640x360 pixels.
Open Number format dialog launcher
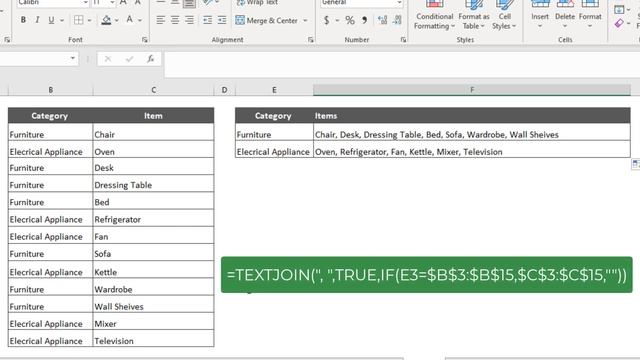[x=403, y=40]
